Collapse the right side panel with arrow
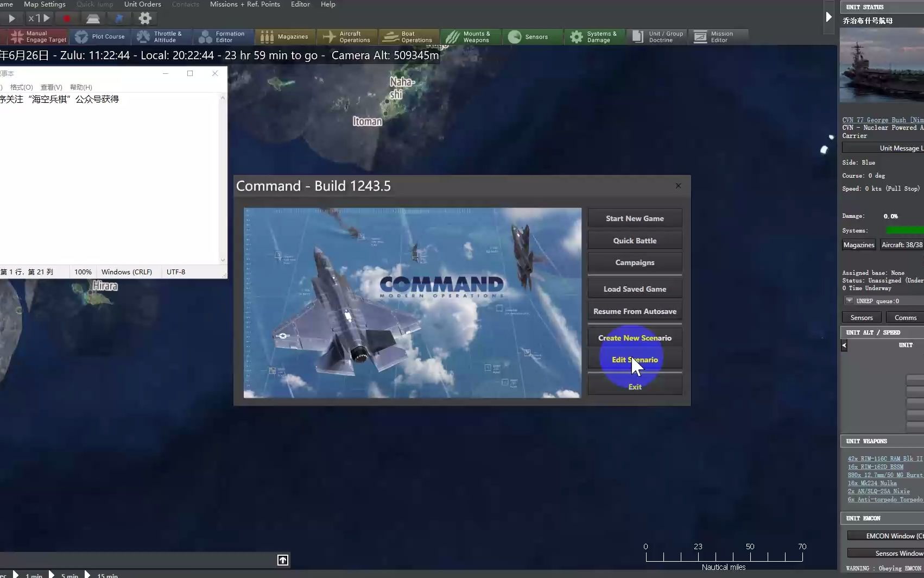The height and width of the screenshot is (578, 924). tap(828, 17)
